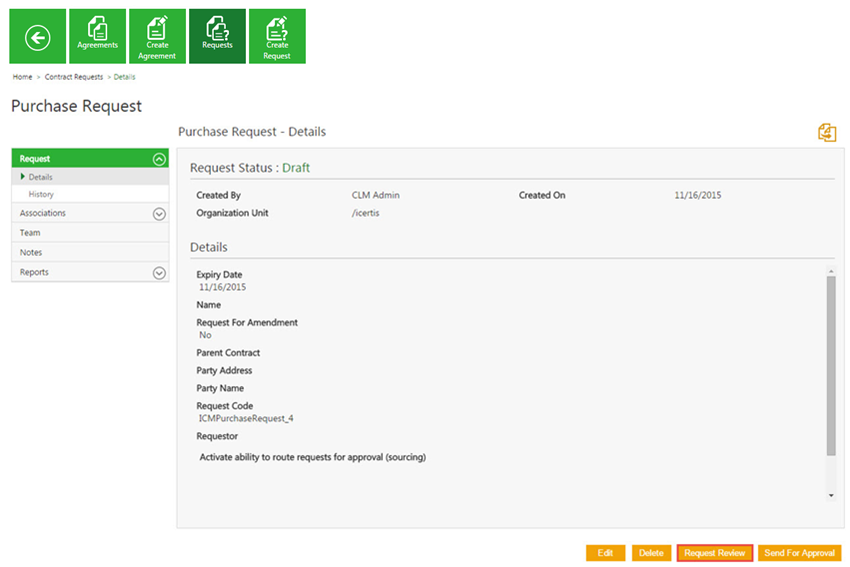This screenshot has width=850, height=567.
Task: Open the Create Request tile
Action: 277,37
